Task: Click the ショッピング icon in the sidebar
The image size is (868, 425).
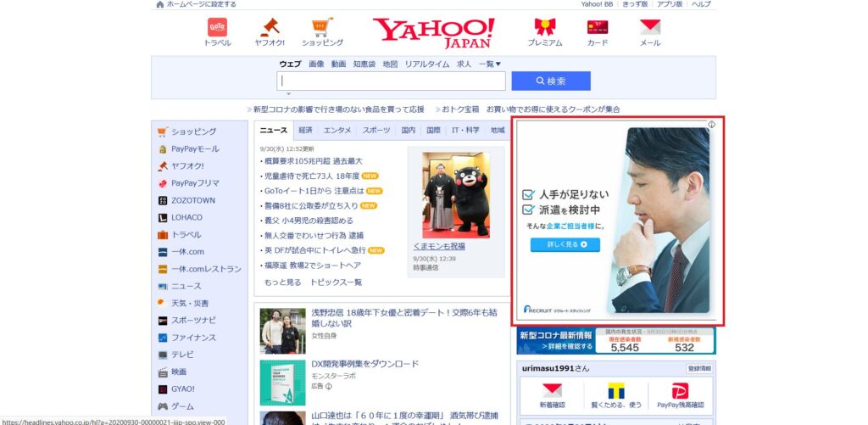Action: [162, 131]
